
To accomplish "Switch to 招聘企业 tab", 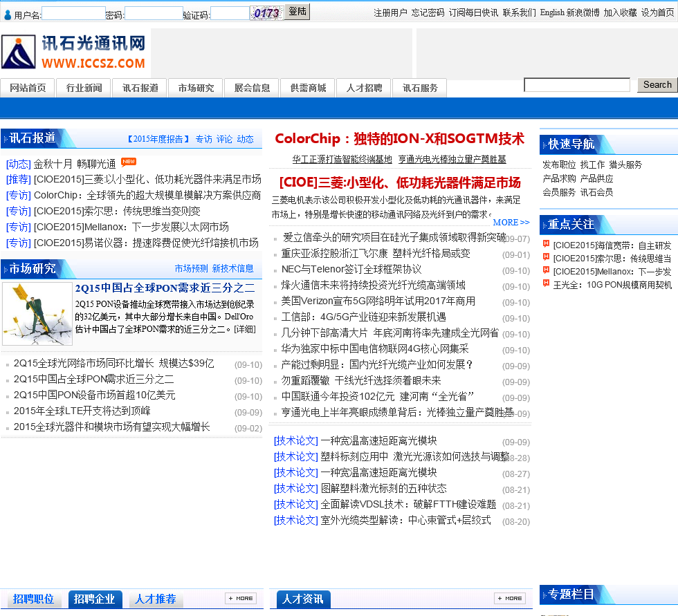I will (94, 599).
